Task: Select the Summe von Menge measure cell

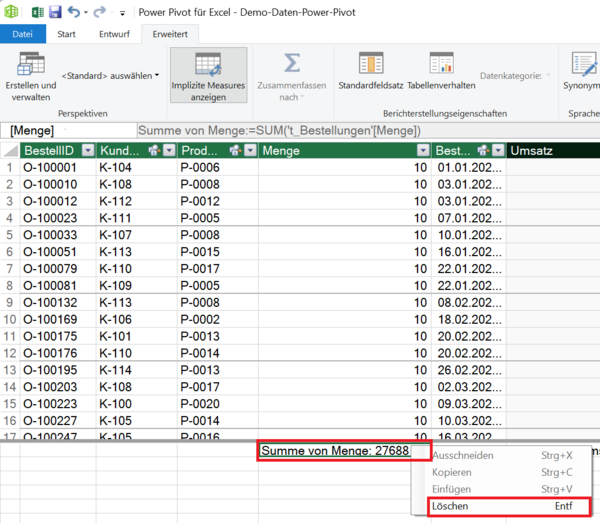Action: (x=334, y=451)
